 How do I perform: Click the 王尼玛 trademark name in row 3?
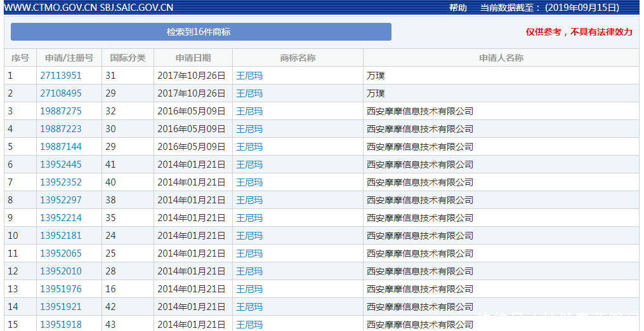[249, 111]
